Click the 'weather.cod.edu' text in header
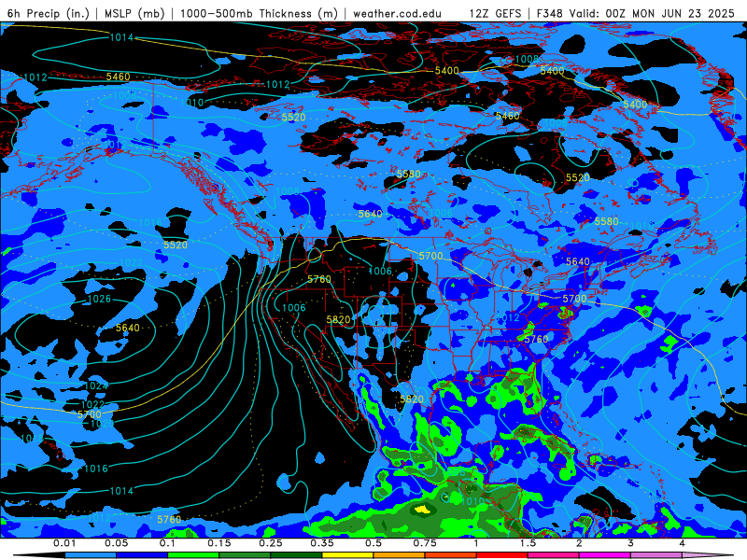The height and width of the screenshot is (560, 747). pos(397,13)
